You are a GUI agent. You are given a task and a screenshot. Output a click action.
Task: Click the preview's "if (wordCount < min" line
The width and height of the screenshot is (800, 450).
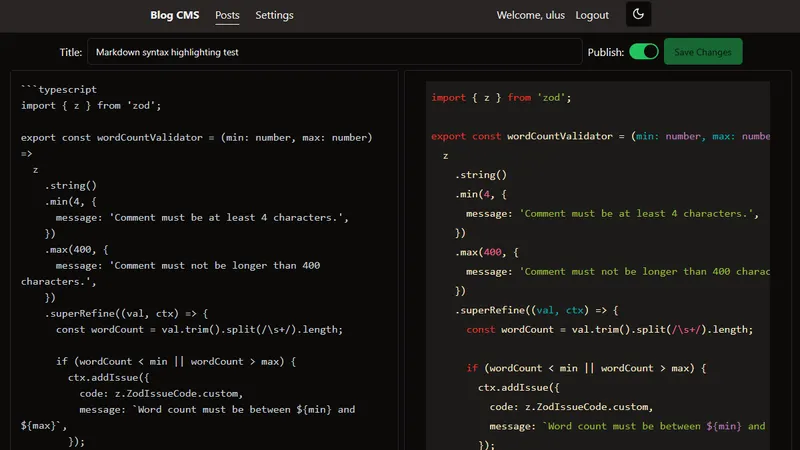(x=586, y=368)
